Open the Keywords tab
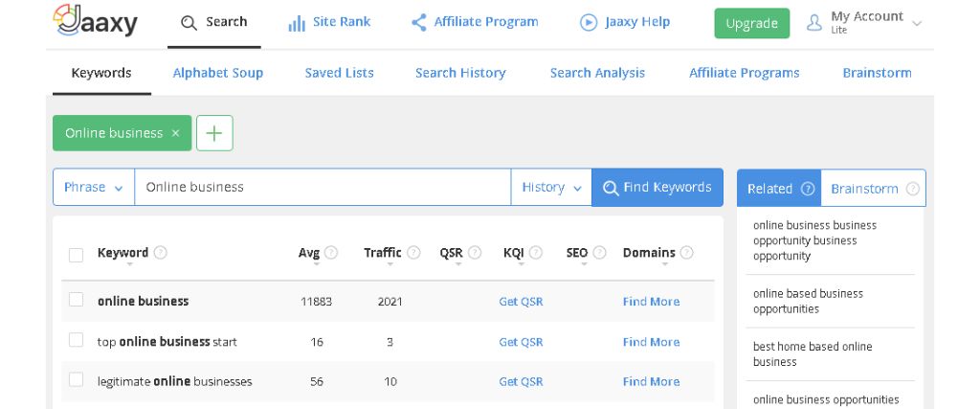Image resolution: width=980 pixels, height=409 pixels. tap(101, 73)
